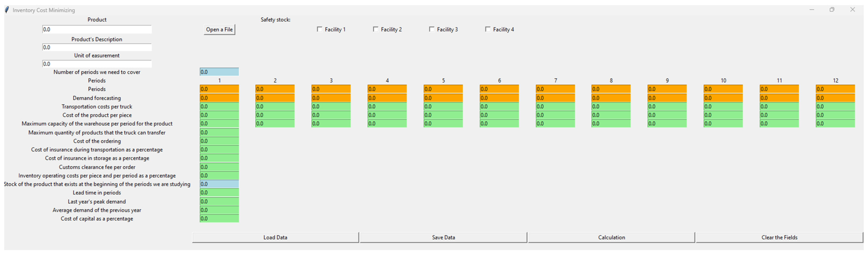Click the feather app icon in title bar
868x255 pixels.
tap(7, 10)
